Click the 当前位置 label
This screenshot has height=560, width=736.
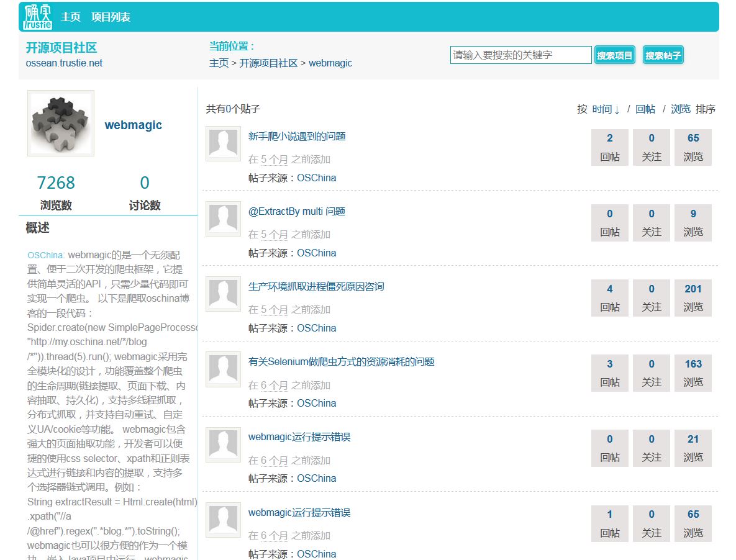click(x=232, y=46)
